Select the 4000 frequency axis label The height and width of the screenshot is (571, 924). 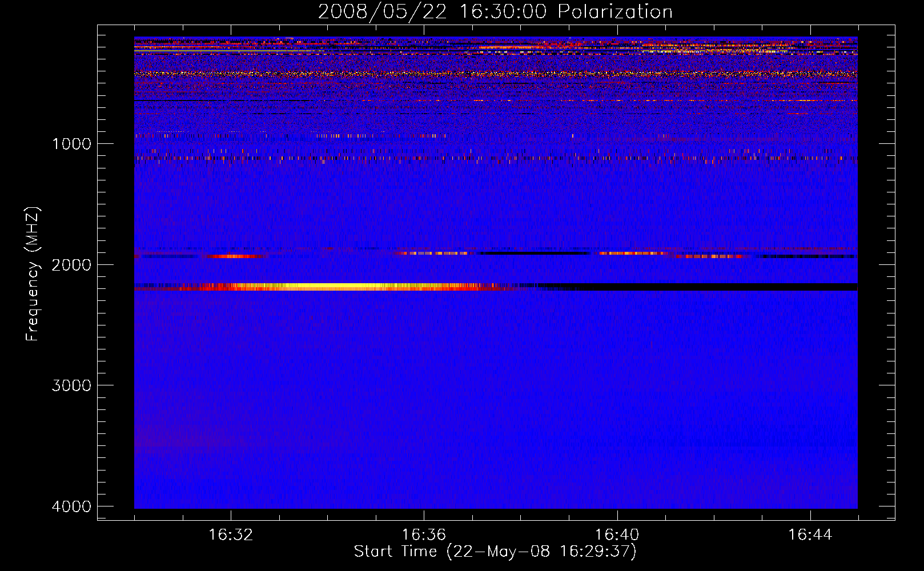click(x=71, y=506)
